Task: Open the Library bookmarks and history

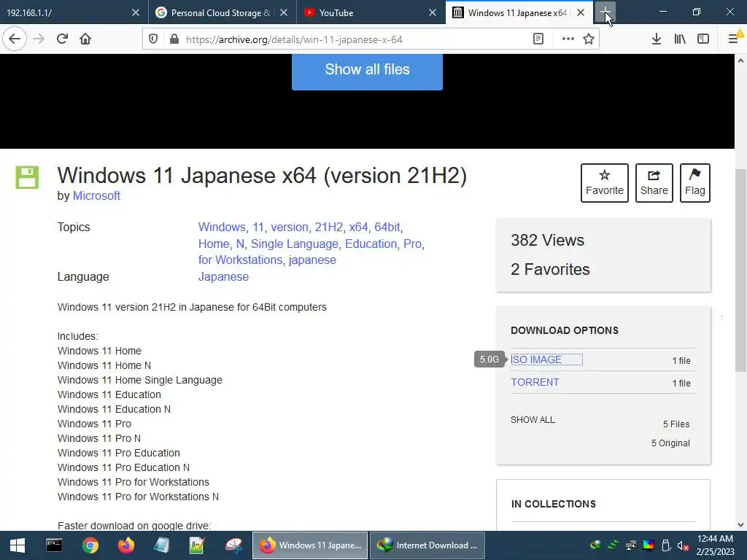Action: [x=680, y=39]
